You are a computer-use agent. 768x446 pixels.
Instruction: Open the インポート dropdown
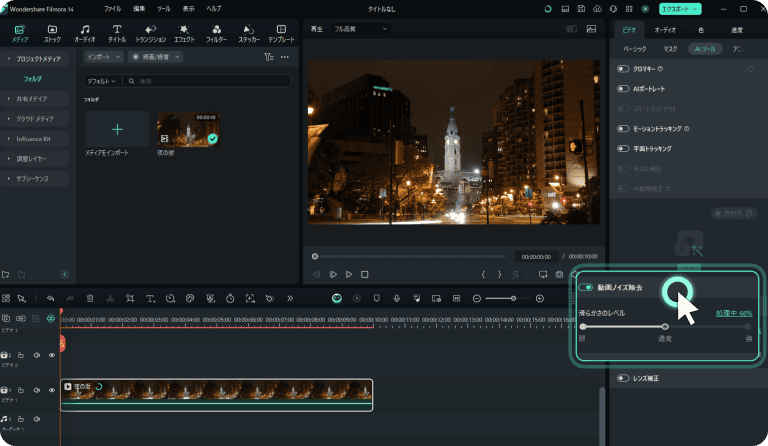click(x=103, y=57)
